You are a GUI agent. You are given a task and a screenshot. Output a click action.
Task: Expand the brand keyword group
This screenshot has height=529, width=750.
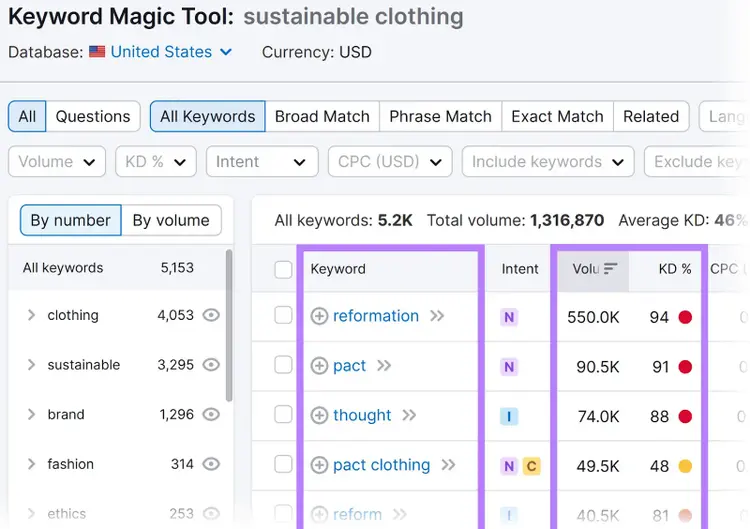point(31,414)
